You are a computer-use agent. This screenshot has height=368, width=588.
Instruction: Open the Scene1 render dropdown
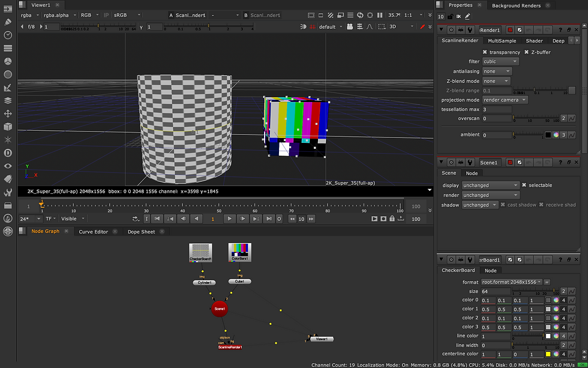point(491,195)
